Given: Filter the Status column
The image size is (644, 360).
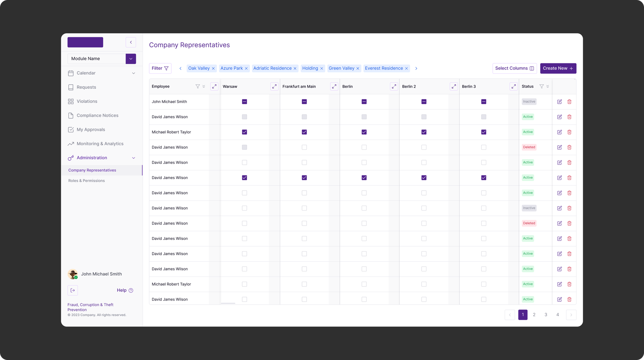Looking at the screenshot, I should point(541,87).
